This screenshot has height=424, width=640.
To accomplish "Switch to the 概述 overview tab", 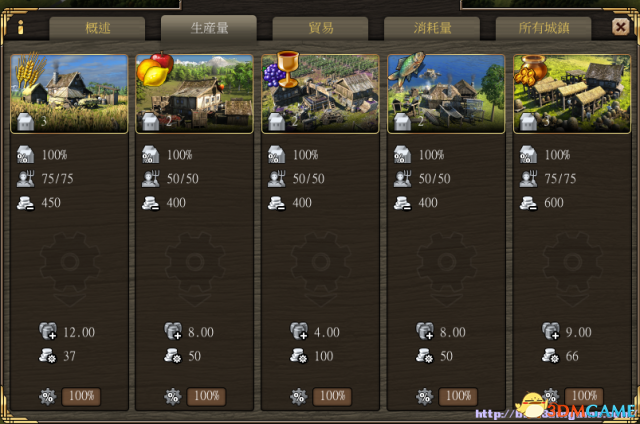I will click(97, 28).
